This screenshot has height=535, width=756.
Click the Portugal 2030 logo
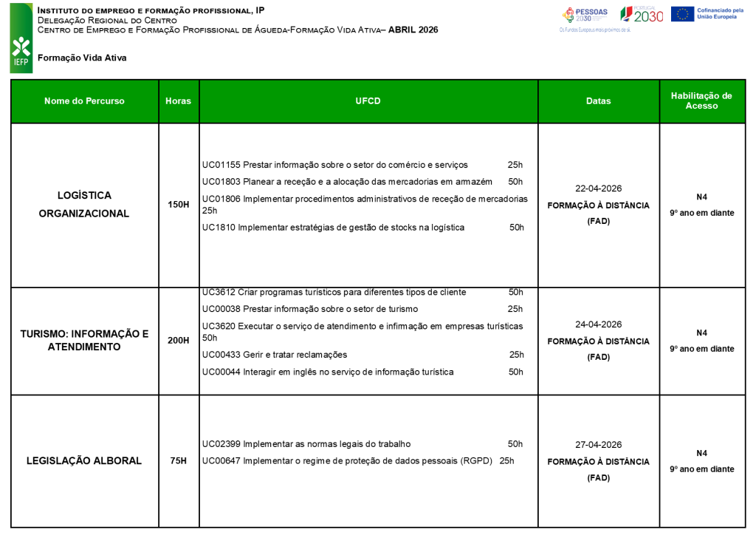(x=642, y=15)
